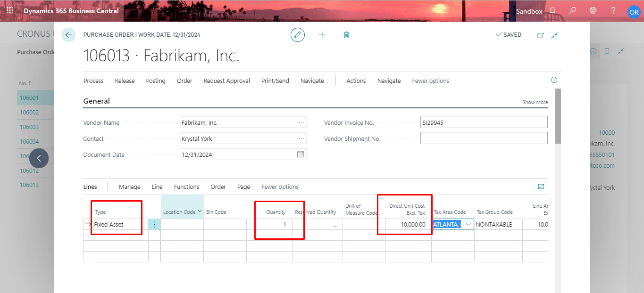644x293 pixels.
Task: Open the page in a new window
Action: tap(541, 35)
